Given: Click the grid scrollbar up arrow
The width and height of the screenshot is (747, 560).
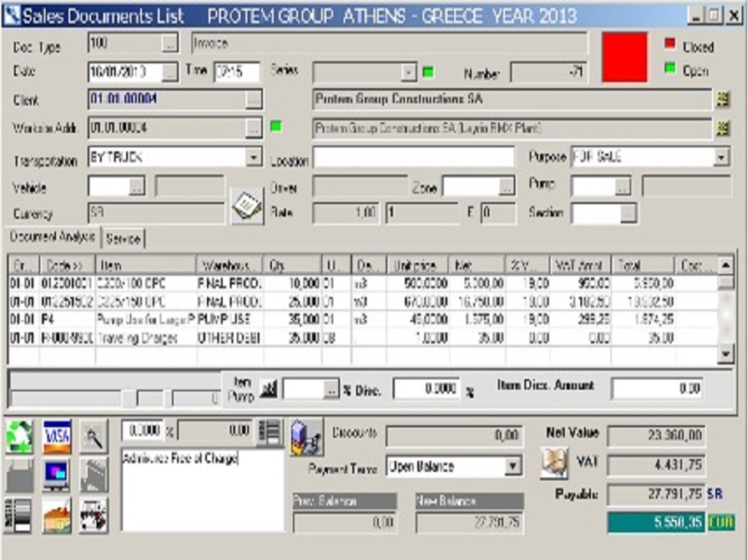Looking at the screenshot, I should [x=725, y=265].
